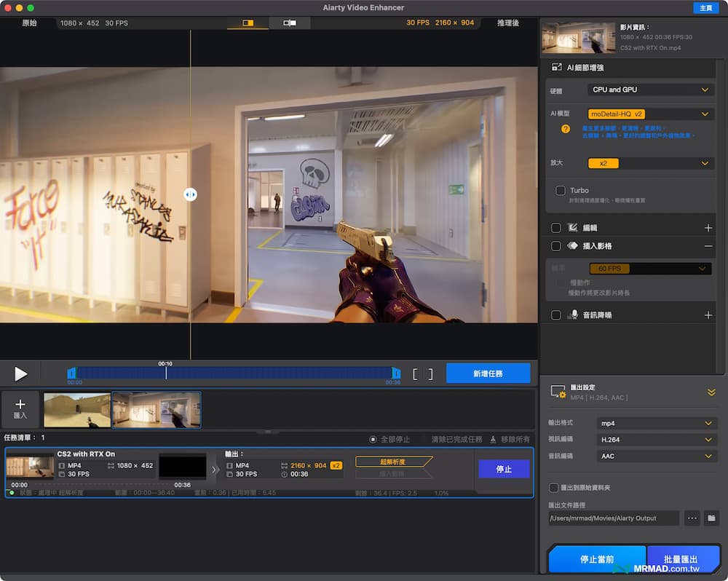Click the play button below the preview

[x=21, y=374]
